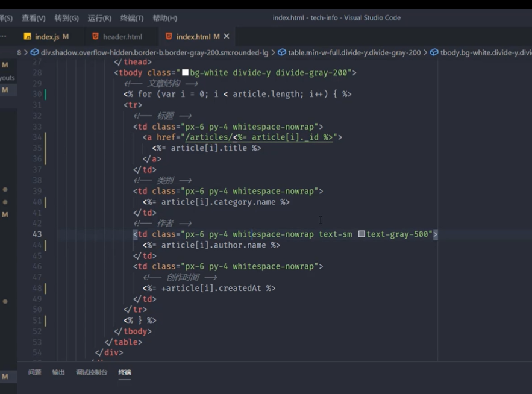532x394 pixels.
Task: Open the tab overflow ellipsis menu
Action: pyautogui.click(x=3, y=36)
